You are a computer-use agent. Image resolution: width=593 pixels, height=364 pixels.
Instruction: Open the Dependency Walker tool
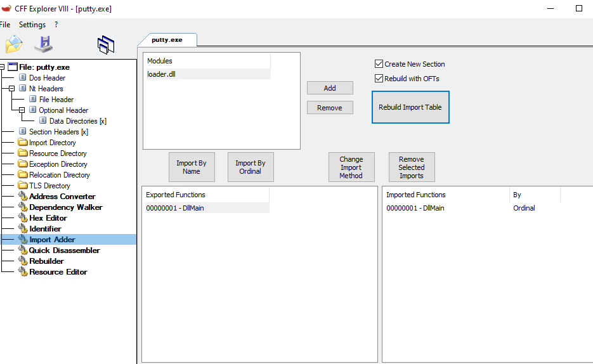point(65,207)
